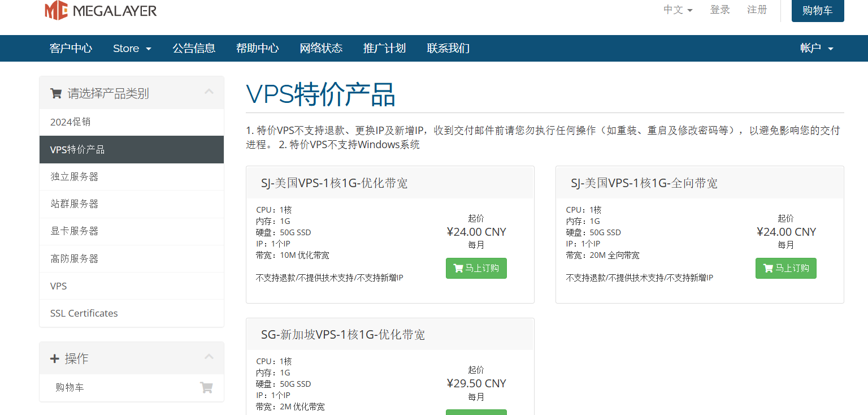Select 2024促销 category in sidebar
This screenshot has width=868, height=415.
[x=71, y=122]
